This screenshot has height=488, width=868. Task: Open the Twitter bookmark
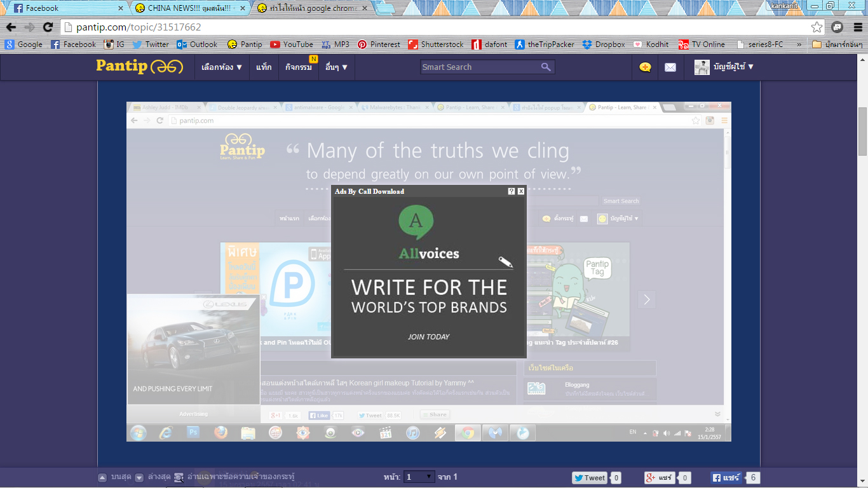151,44
